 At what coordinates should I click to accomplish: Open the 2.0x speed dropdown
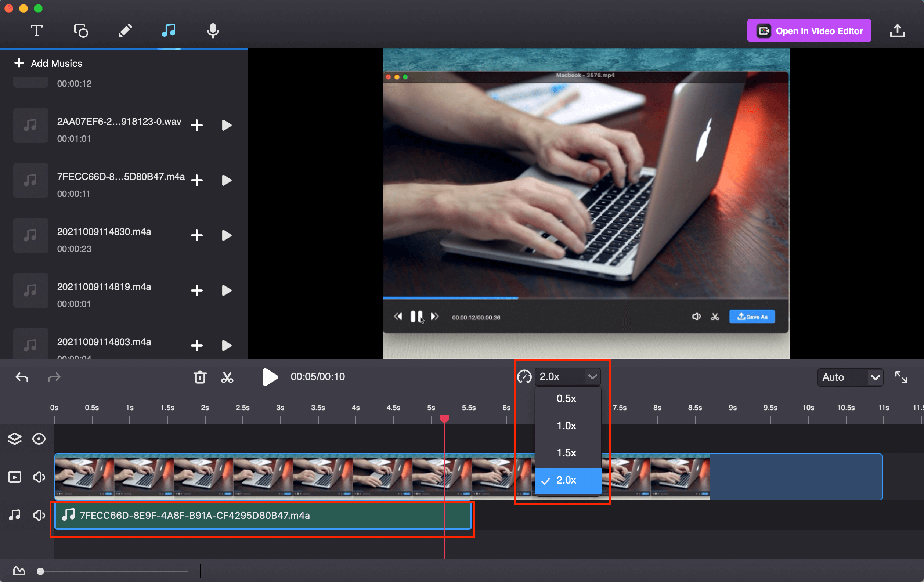(567, 377)
